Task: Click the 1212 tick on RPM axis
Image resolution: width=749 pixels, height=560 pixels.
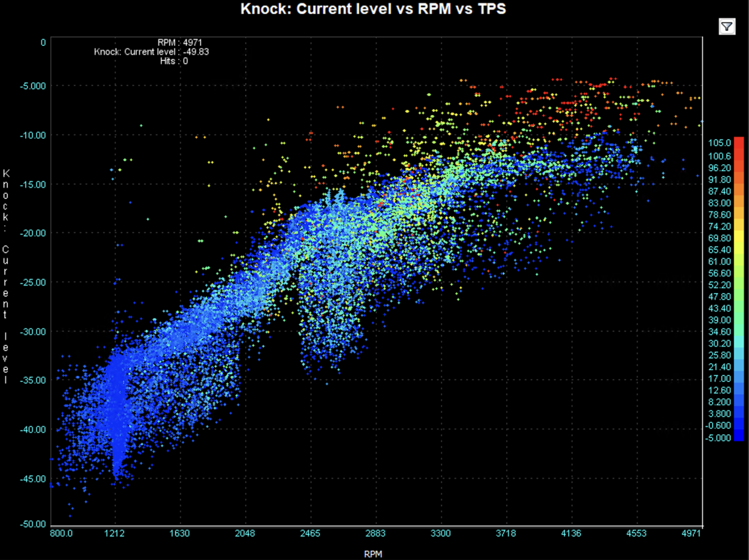Action: [115, 534]
